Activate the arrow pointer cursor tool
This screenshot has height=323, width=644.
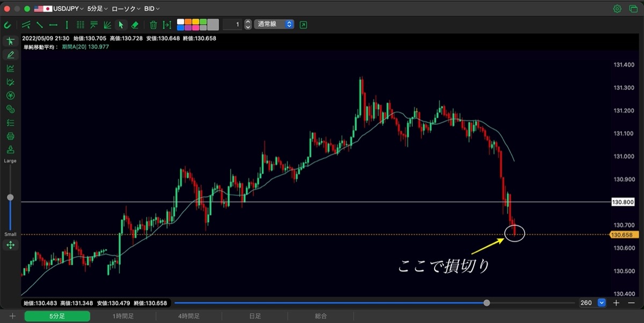pos(121,25)
